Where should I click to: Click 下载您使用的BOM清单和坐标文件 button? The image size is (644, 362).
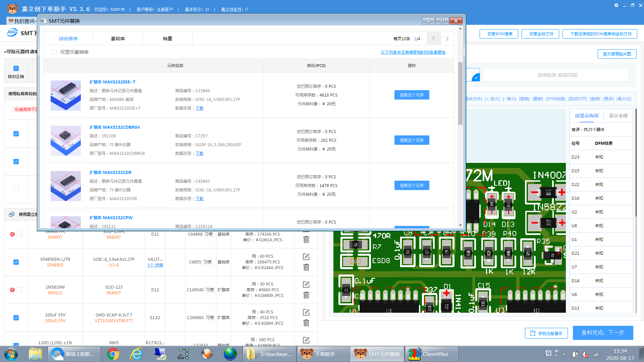click(600, 34)
